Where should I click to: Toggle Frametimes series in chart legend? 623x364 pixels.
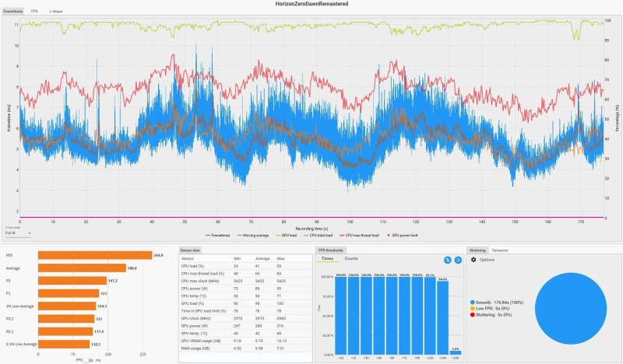tap(218, 236)
